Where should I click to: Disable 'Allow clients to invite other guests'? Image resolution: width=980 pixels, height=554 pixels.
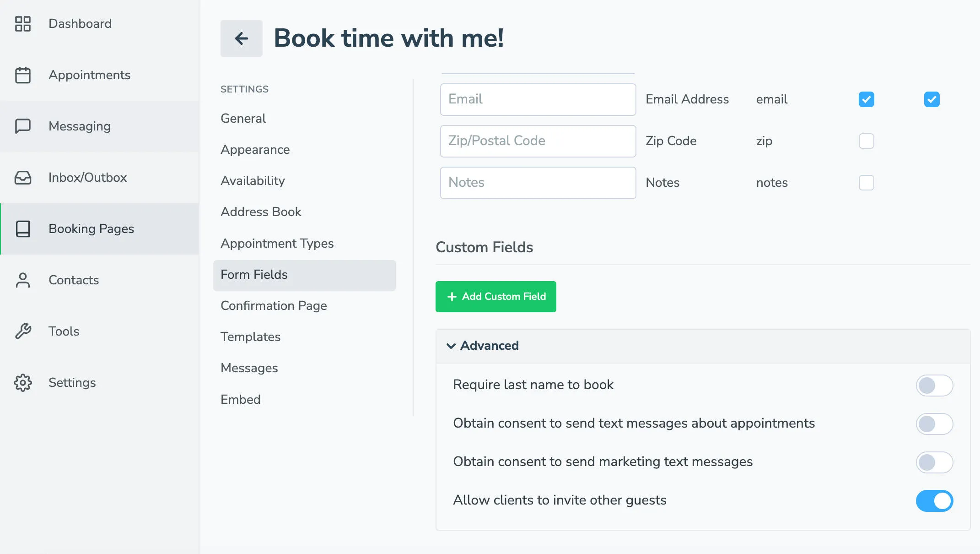coord(934,501)
